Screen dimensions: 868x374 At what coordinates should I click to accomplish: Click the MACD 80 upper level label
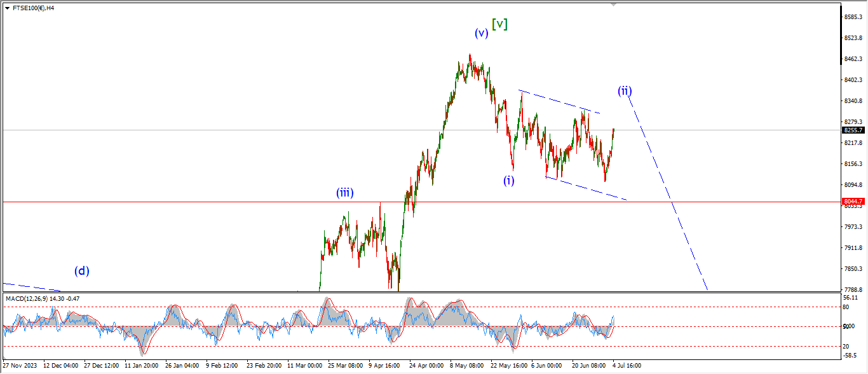pos(846,307)
